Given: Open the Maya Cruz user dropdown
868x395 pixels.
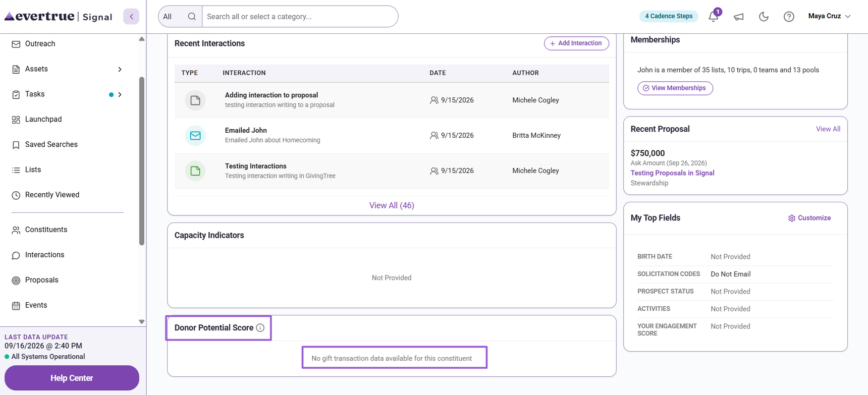Looking at the screenshot, I should coord(829,16).
